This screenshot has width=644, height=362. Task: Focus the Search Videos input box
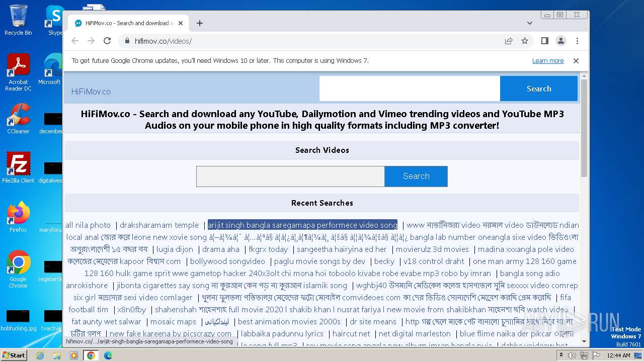point(290,176)
